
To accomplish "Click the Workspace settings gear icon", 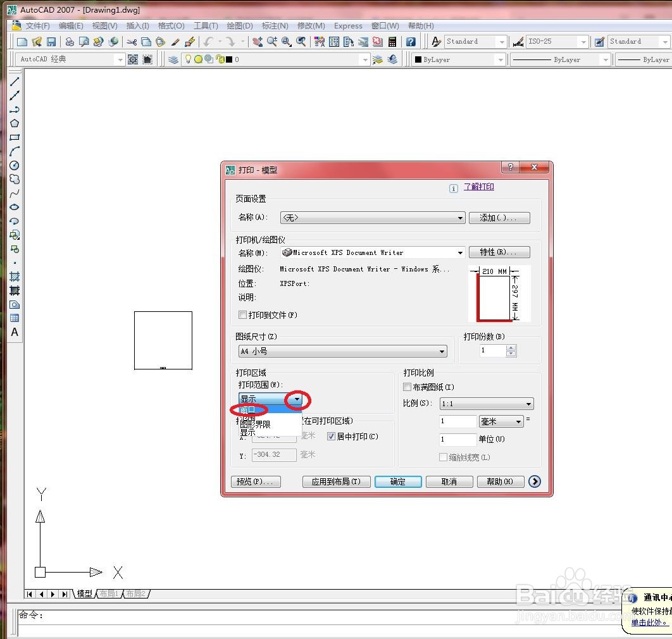I will tap(133, 59).
